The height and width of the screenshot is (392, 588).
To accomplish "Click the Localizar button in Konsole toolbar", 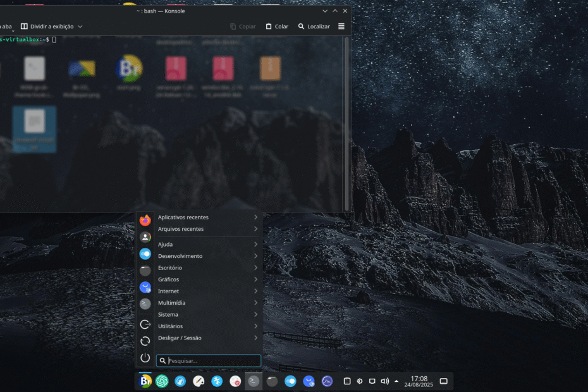I will click(x=314, y=27).
